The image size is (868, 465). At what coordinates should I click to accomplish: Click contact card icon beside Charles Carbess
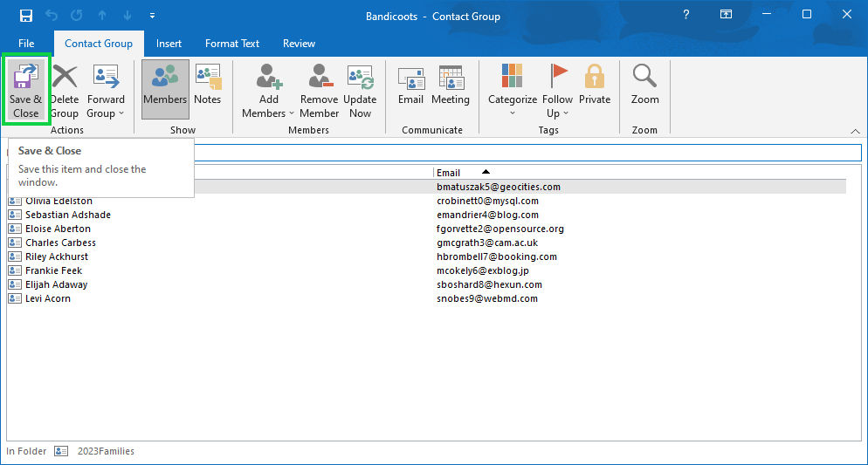pos(15,243)
